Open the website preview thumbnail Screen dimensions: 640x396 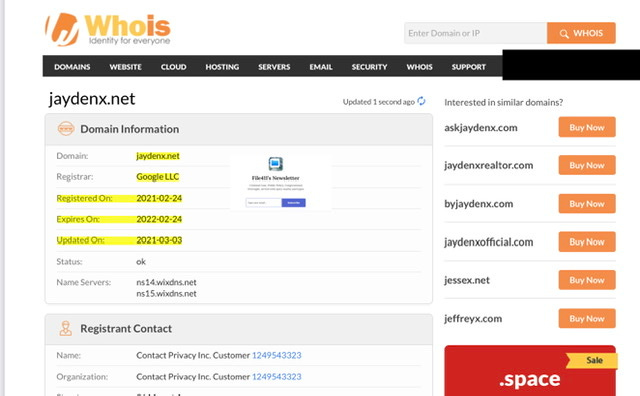(281, 182)
